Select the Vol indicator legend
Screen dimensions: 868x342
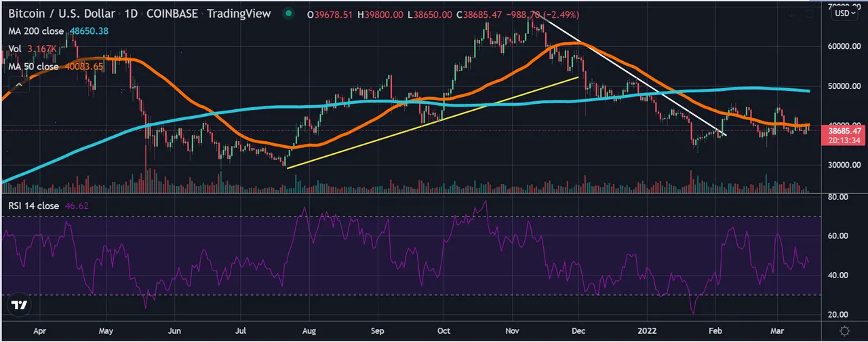coord(15,49)
